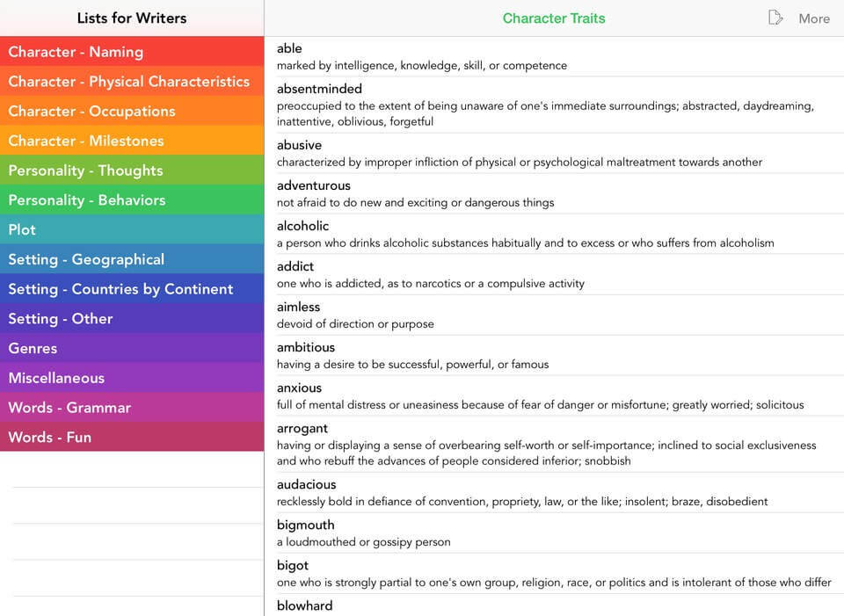The height and width of the screenshot is (616, 844).
Task: Tap the 'ambitious' list entry
Action: [x=554, y=355]
